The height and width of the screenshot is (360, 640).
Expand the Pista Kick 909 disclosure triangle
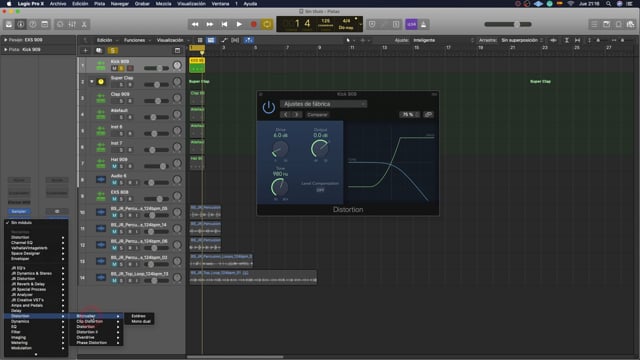tap(5, 50)
